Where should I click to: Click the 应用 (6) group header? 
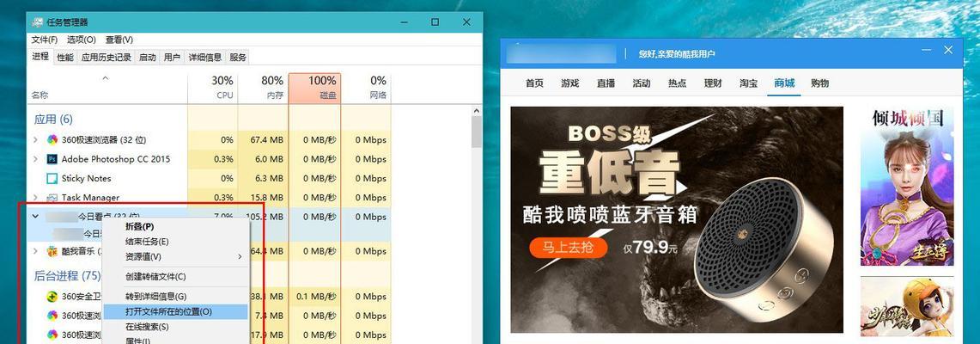53,119
